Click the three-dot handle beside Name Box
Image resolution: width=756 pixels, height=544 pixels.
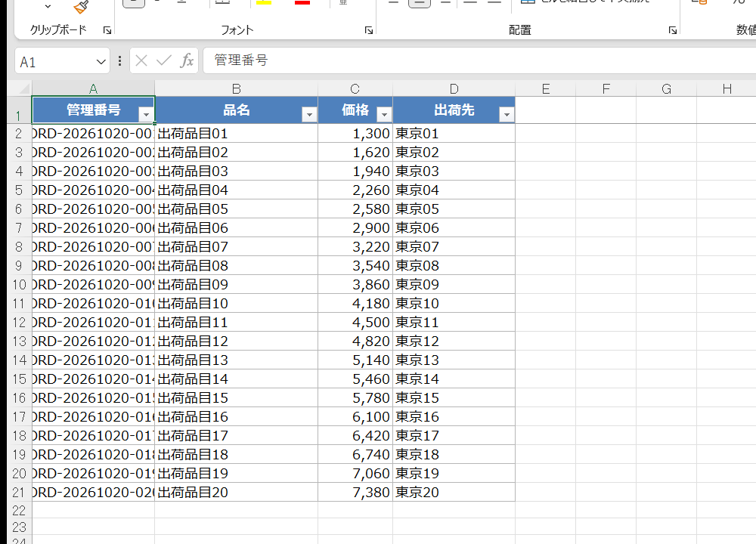pyautogui.click(x=119, y=60)
